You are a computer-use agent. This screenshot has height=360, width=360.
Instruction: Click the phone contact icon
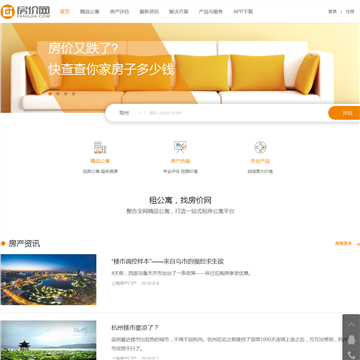click(351, 355)
